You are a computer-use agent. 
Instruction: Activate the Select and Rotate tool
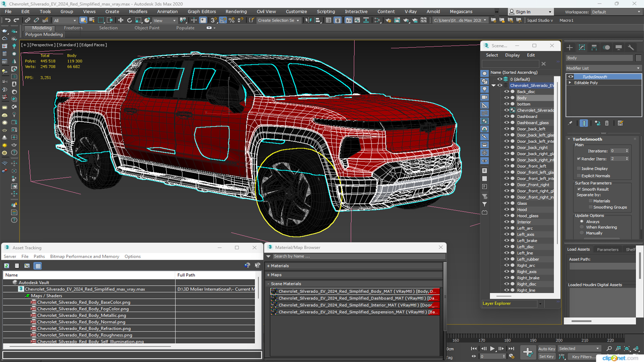click(x=129, y=20)
